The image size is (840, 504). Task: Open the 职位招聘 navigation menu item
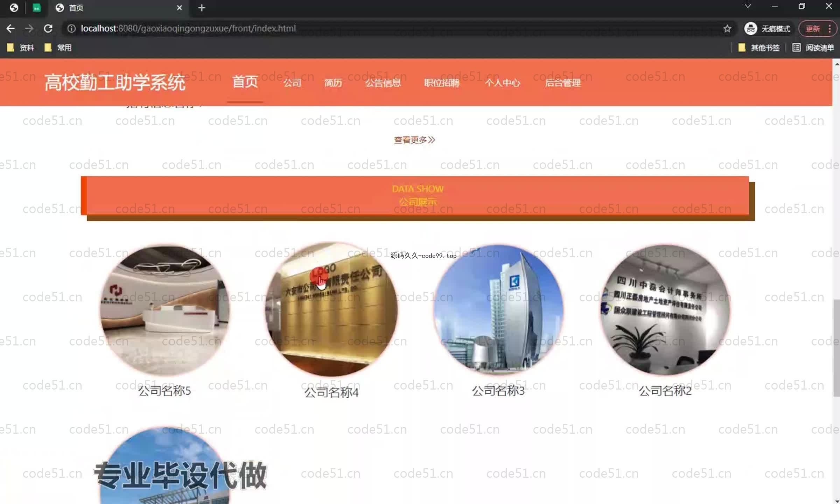(x=442, y=83)
